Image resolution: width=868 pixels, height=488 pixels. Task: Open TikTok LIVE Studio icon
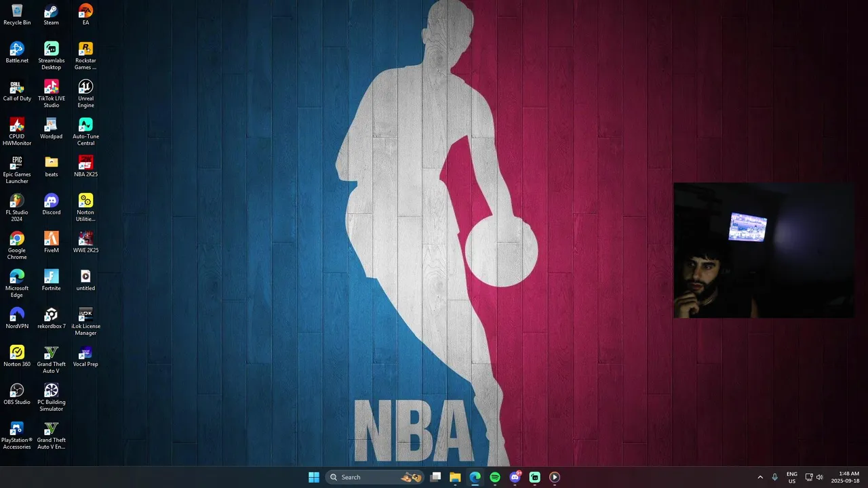51,94
